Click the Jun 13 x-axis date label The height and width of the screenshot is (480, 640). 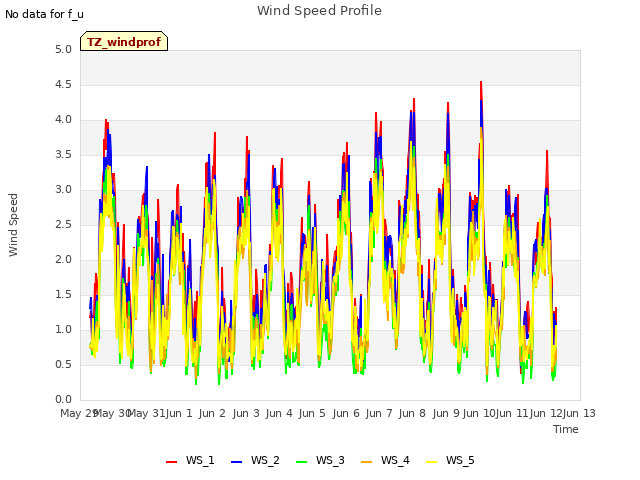coord(579,413)
